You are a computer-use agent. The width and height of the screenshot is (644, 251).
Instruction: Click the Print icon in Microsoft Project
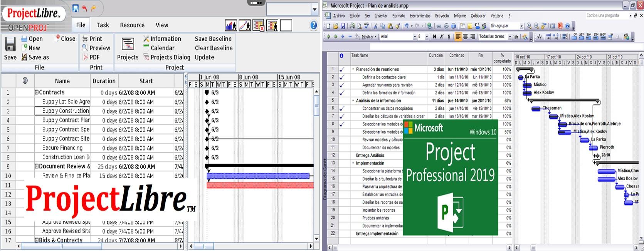tap(352, 26)
